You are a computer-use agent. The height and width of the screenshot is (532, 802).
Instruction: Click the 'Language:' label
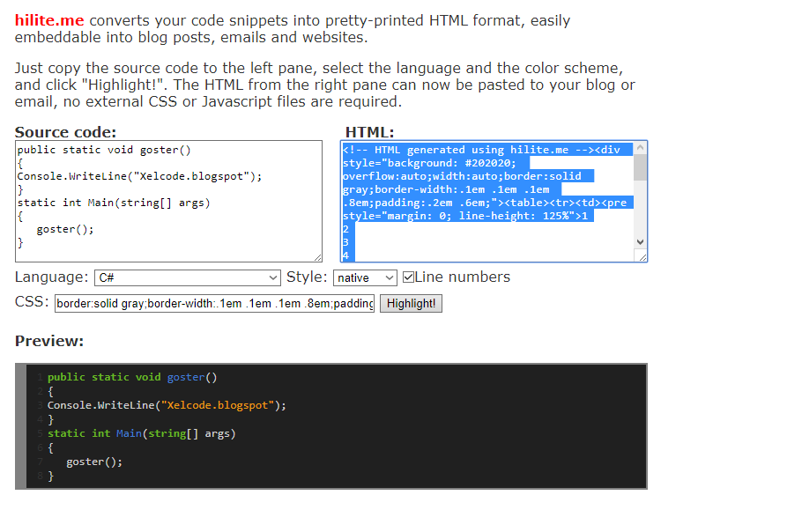[x=52, y=277]
